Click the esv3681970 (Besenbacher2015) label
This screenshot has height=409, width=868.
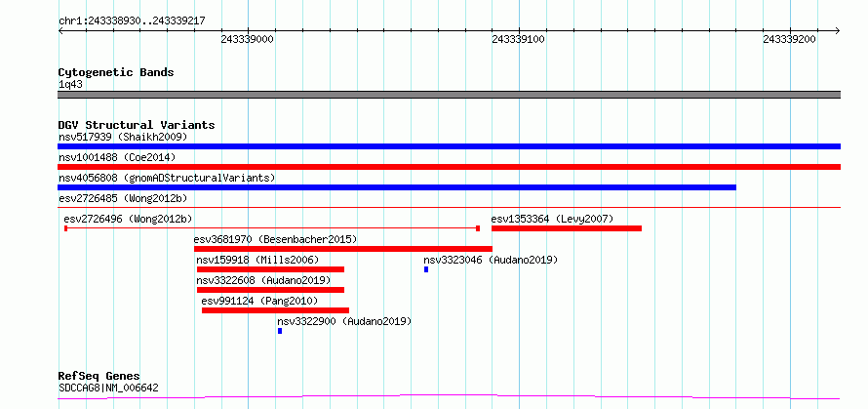(275, 239)
